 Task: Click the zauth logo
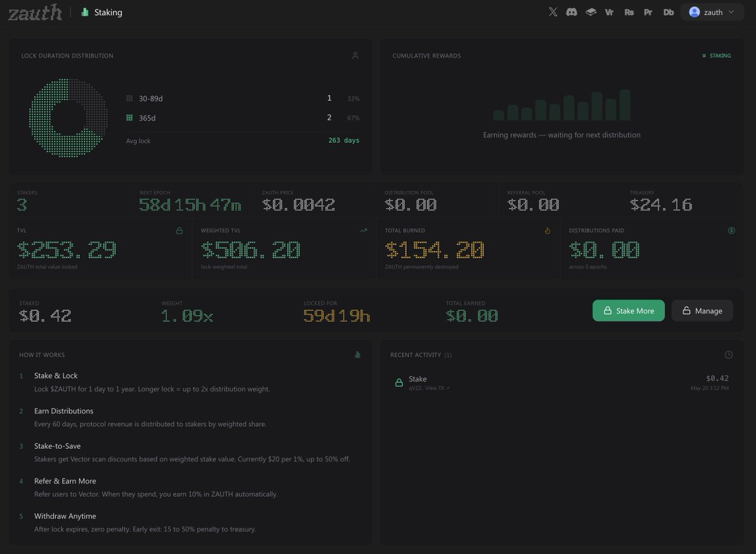[x=35, y=11]
